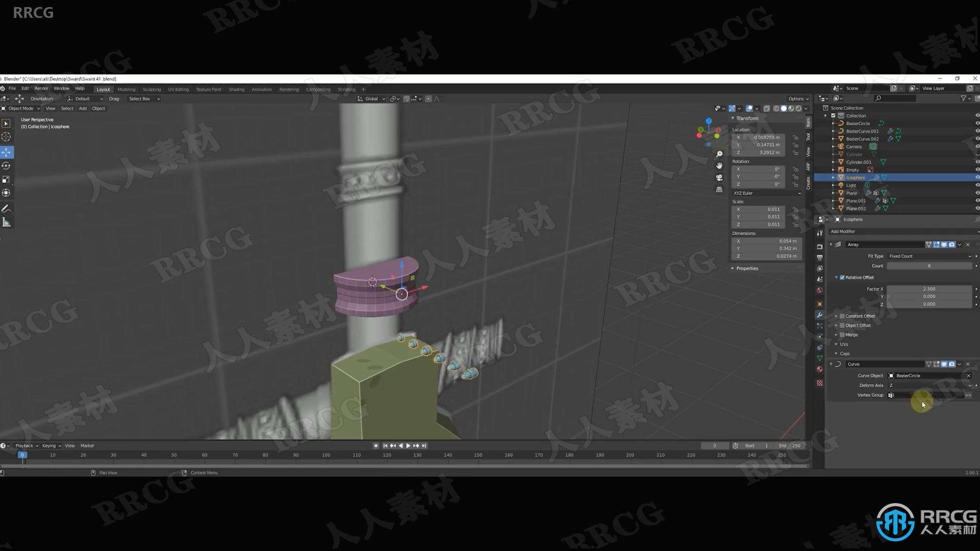
Task: Open the Scene properties tab icon
Action: [x=820, y=280]
